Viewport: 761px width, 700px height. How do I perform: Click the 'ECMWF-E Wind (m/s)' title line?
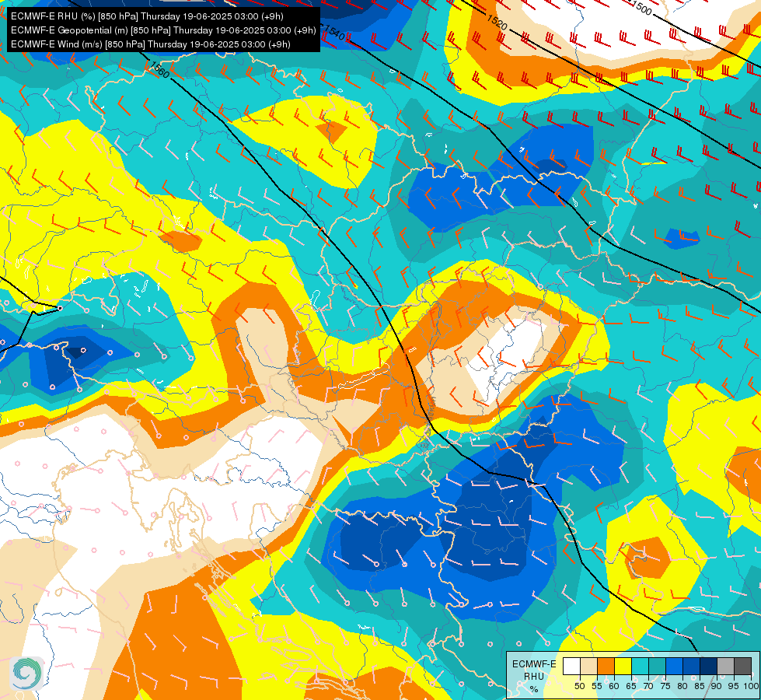tap(151, 44)
